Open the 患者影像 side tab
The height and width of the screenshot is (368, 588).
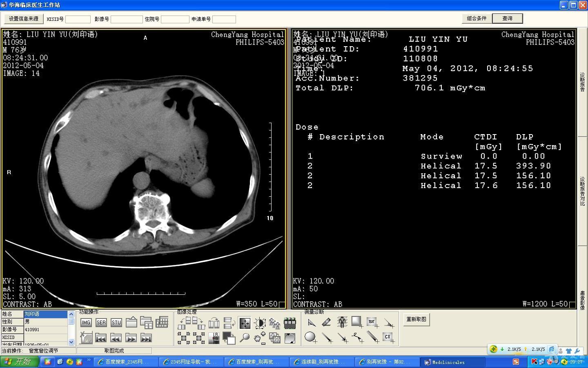click(583, 300)
